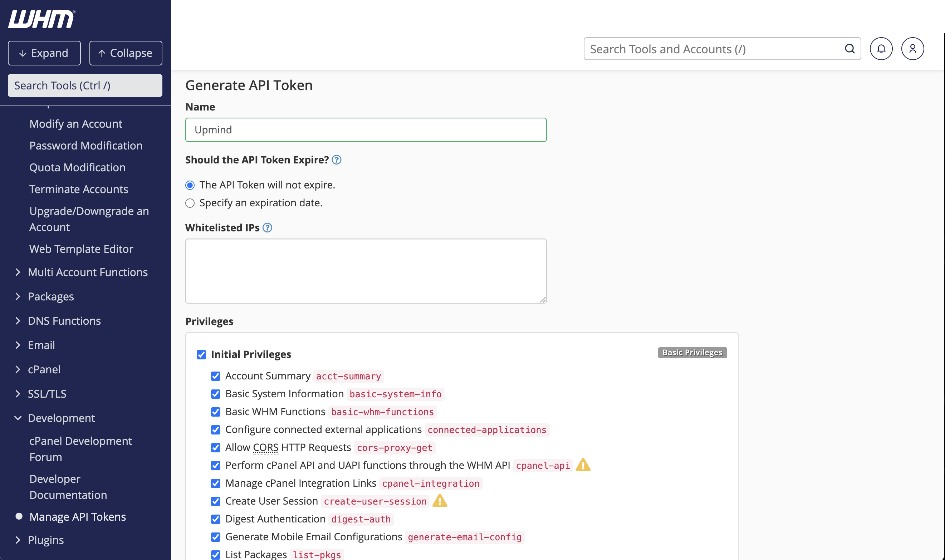
Task: Open Manage API Tokens in the sidebar
Action: 77,516
